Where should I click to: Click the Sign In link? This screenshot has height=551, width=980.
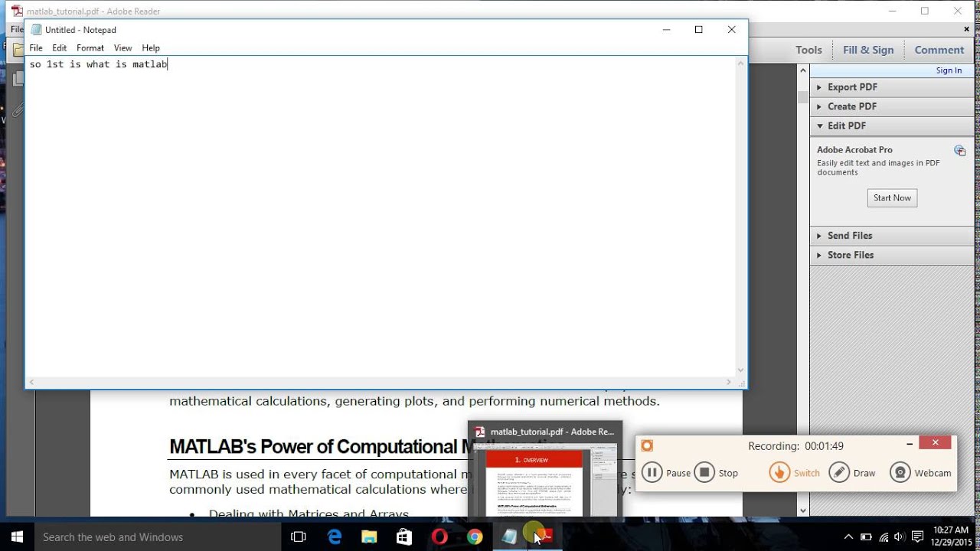pos(949,70)
